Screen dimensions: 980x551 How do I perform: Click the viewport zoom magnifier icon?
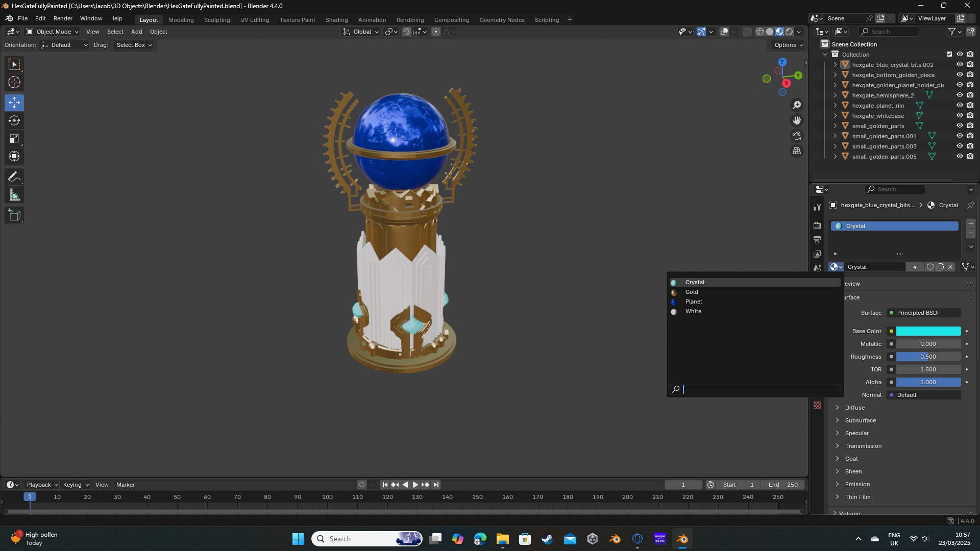click(797, 105)
